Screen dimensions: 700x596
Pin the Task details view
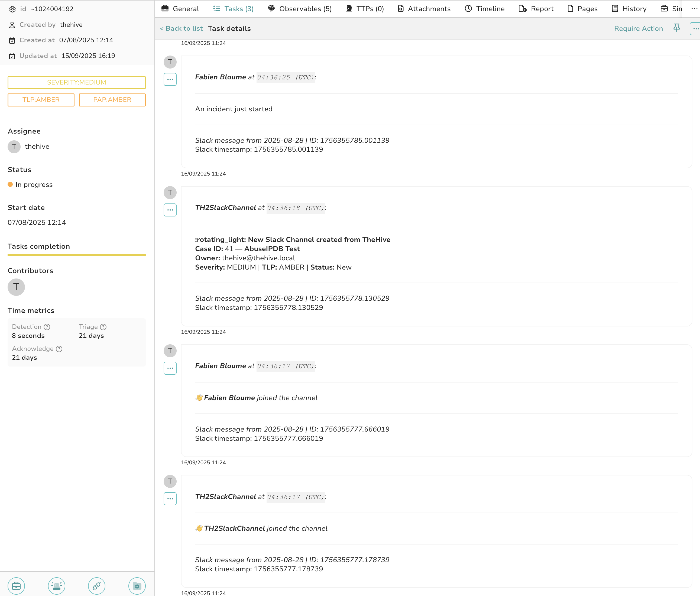(677, 28)
